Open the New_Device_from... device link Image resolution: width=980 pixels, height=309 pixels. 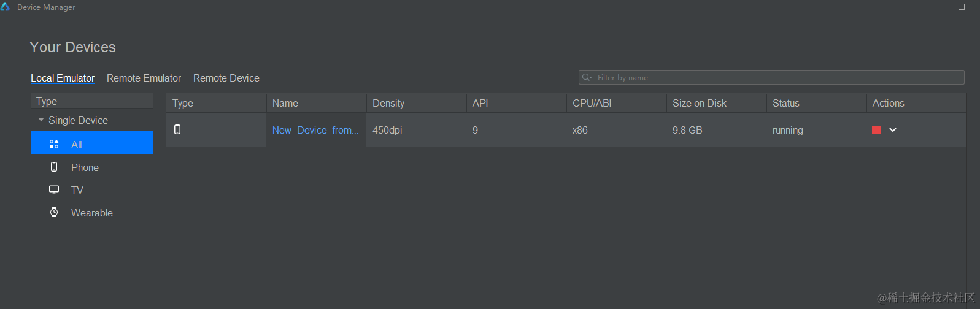coord(315,130)
